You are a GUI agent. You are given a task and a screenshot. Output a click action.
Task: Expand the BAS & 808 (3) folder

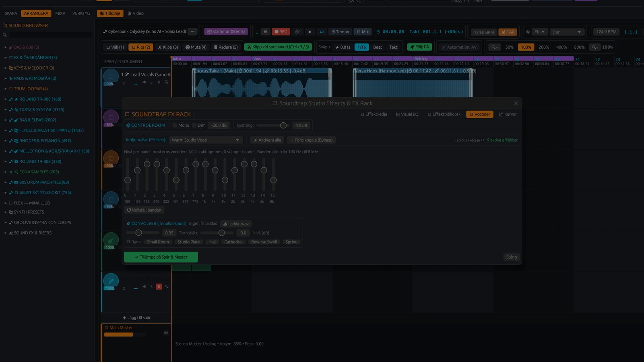(x=6, y=47)
